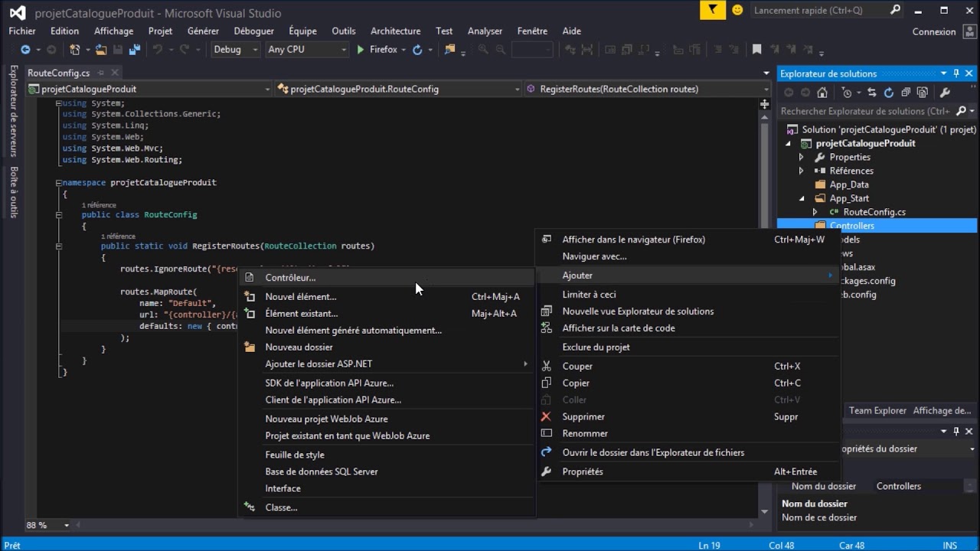The width and height of the screenshot is (980, 551).
Task: Click in the Lancement rapide search box
Action: point(818,10)
